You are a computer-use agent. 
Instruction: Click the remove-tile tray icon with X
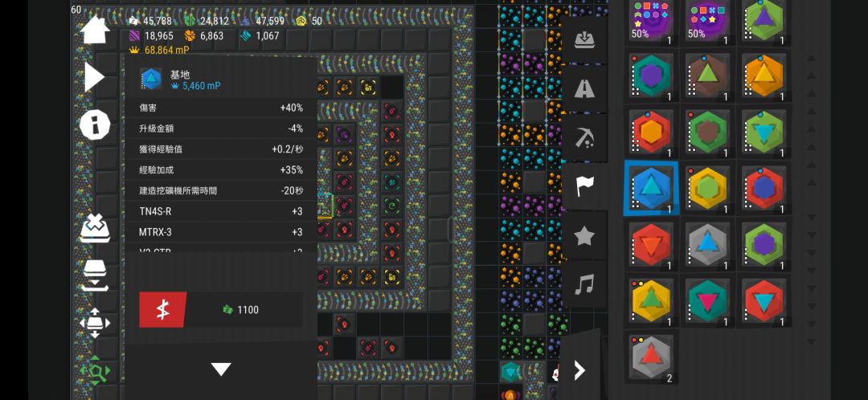95,227
